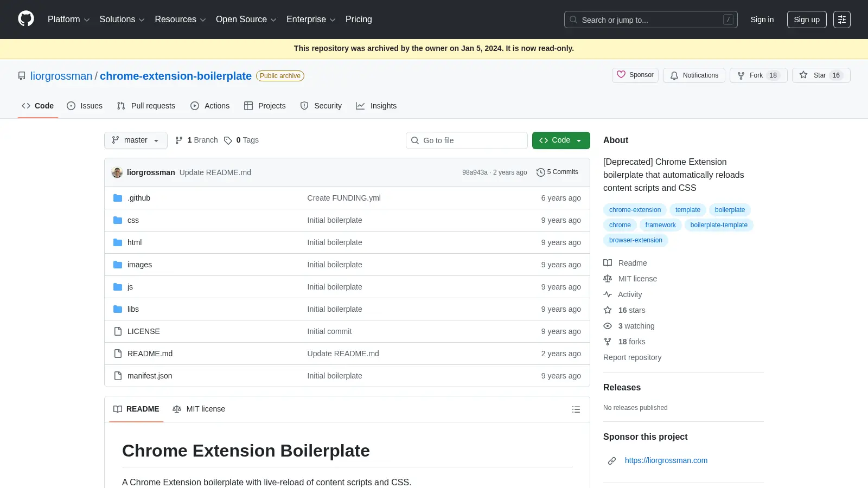The image size is (868, 488).
Task: Open the README.md file
Action: pyautogui.click(x=150, y=354)
